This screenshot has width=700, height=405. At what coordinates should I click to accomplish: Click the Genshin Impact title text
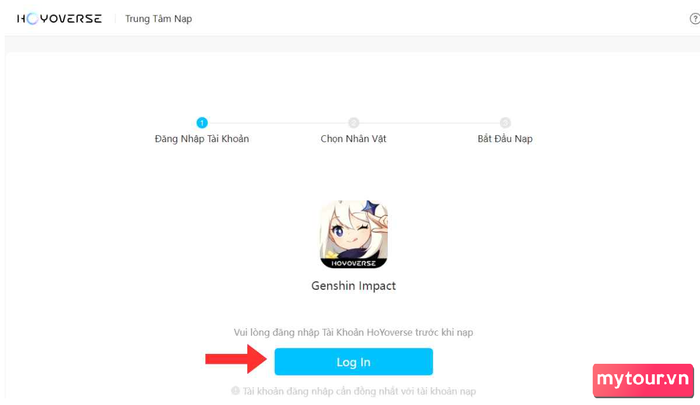(354, 286)
